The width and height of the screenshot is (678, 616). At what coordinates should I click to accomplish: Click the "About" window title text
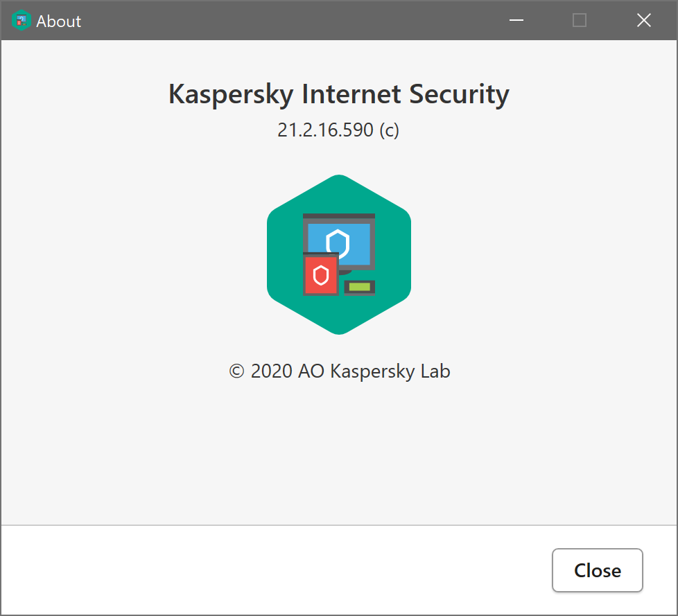point(59,21)
